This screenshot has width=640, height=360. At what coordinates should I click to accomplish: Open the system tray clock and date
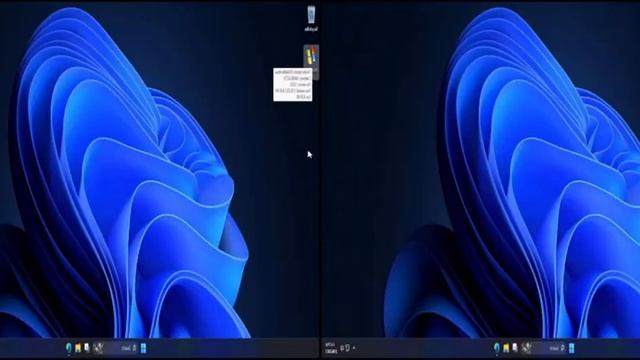pyautogui.click(x=331, y=348)
